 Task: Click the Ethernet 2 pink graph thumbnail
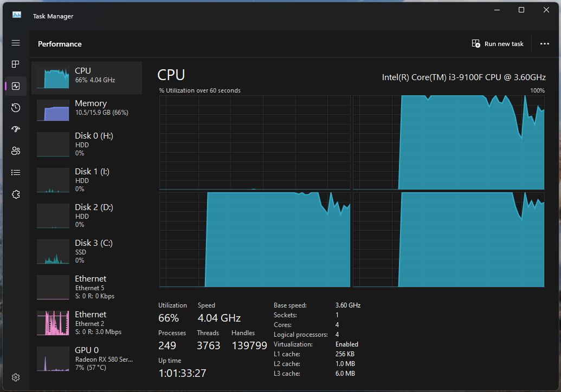click(53, 323)
